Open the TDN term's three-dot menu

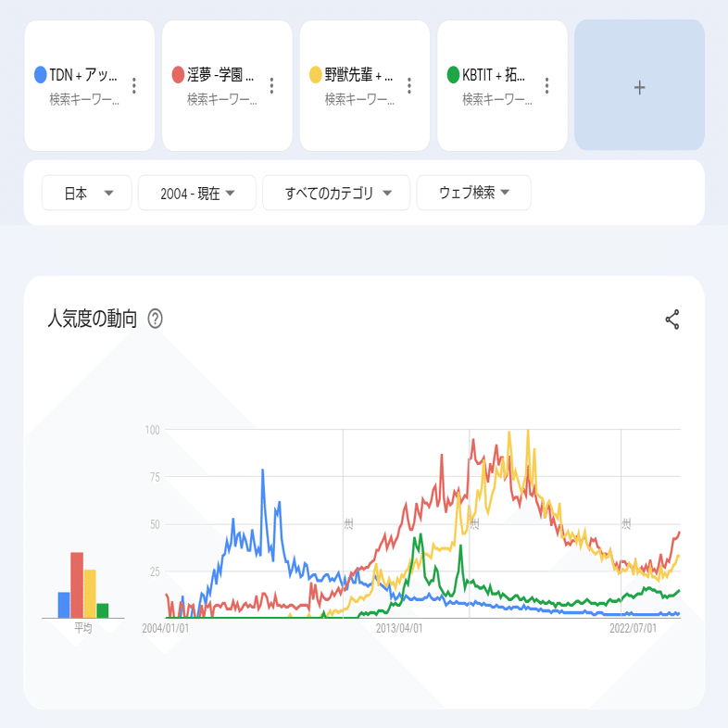(x=134, y=86)
